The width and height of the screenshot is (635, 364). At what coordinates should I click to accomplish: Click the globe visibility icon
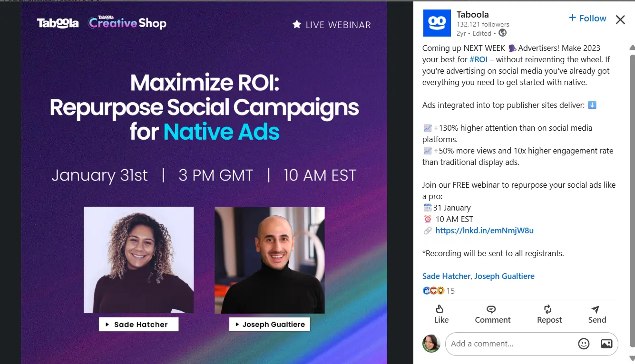502,33
